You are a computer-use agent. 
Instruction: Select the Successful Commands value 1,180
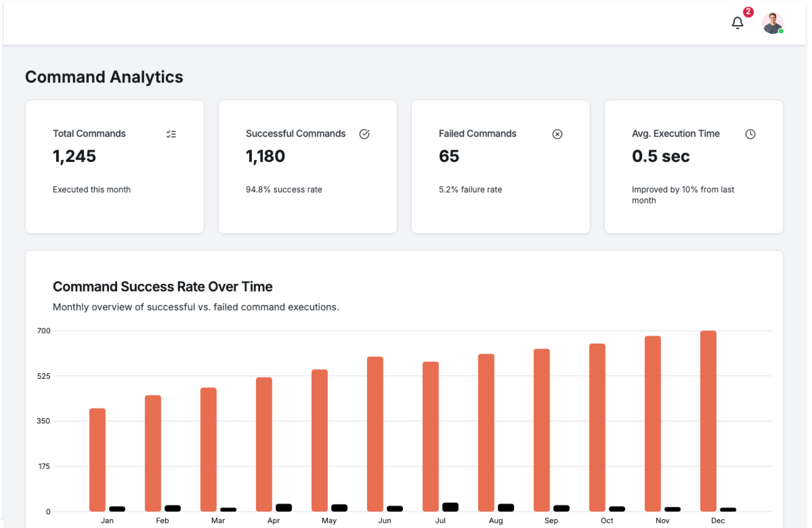click(265, 156)
